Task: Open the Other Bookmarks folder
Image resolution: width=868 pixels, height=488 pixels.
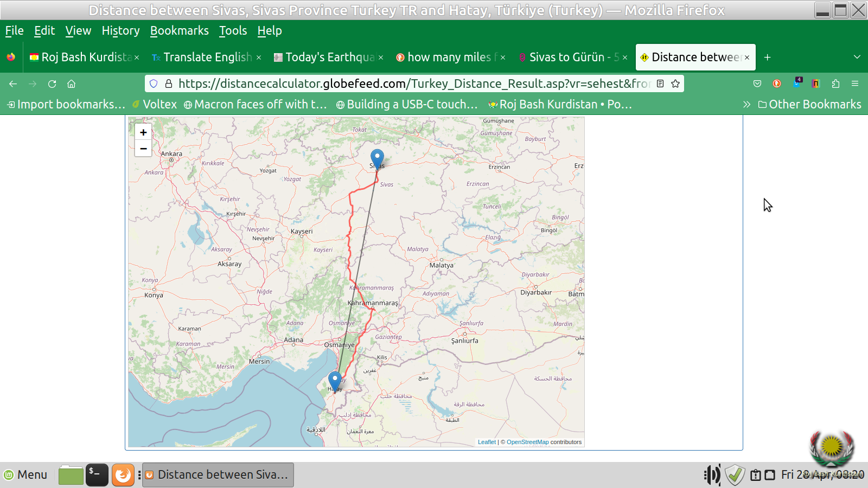Action: click(809, 105)
